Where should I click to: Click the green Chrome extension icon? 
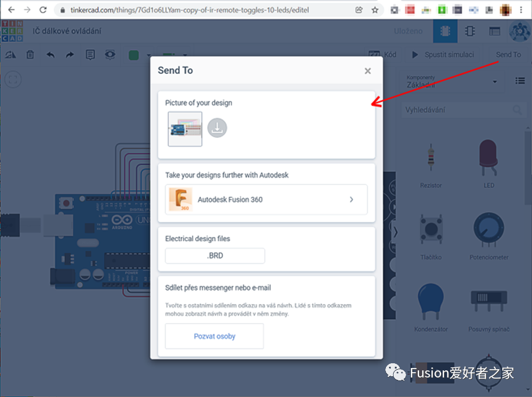442,10
